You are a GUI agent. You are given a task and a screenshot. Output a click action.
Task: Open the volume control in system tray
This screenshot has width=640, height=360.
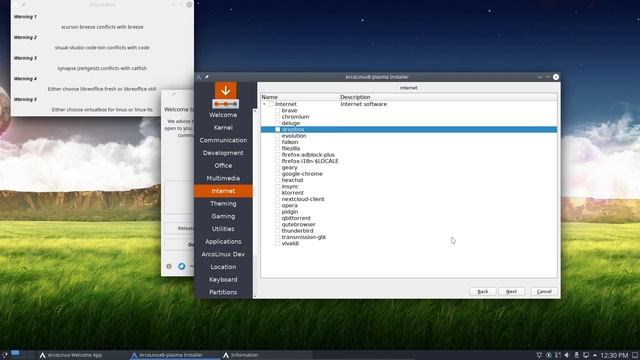pos(567,355)
